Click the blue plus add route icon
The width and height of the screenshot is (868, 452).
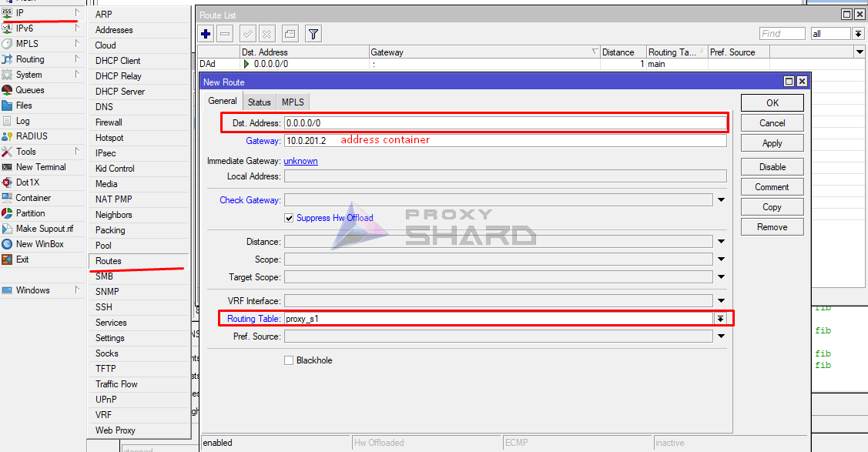pyautogui.click(x=206, y=34)
